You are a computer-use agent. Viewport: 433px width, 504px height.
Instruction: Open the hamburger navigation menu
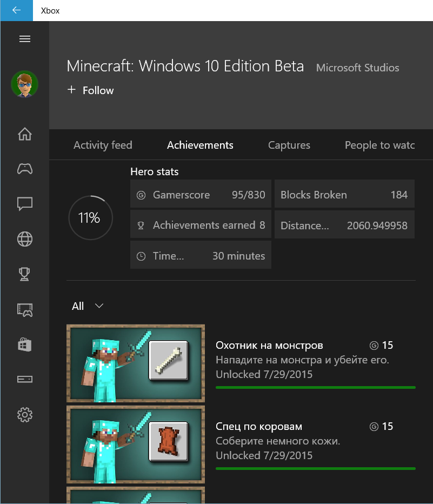[25, 39]
